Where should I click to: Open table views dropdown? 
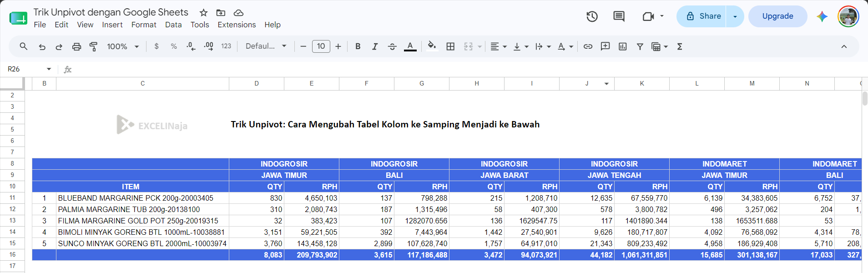coord(660,46)
